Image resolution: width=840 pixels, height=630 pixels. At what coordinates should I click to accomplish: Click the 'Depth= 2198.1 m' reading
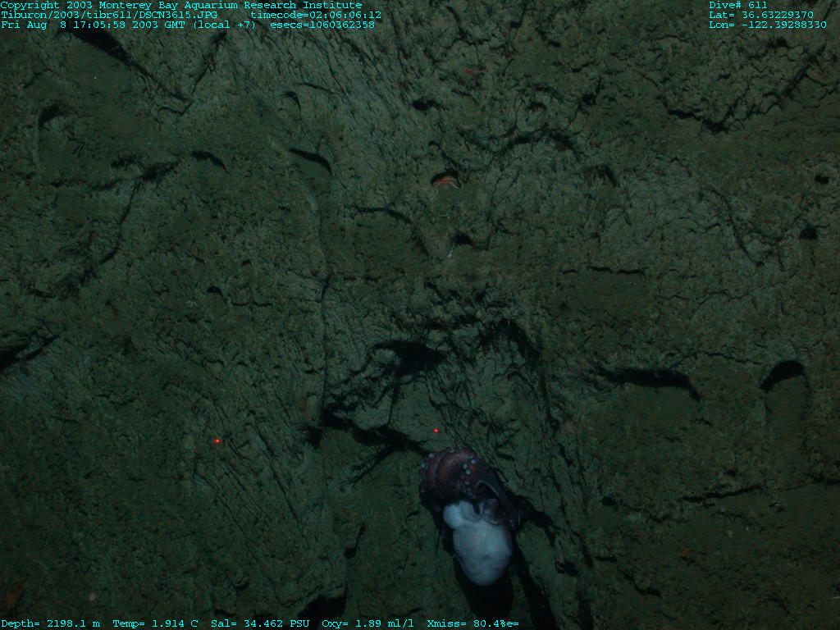pos(50,623)
